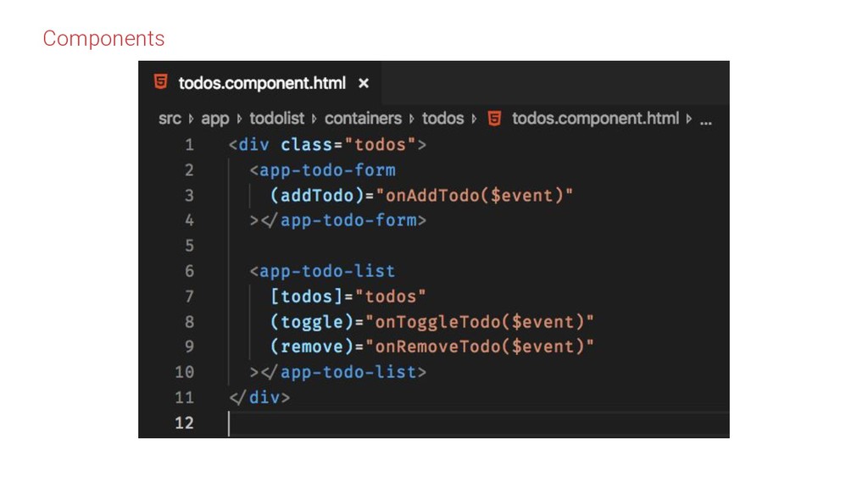Expand the breadcrumb ellipsis at the end
This screenshot has height=488, width=868.
coord(705,119)
